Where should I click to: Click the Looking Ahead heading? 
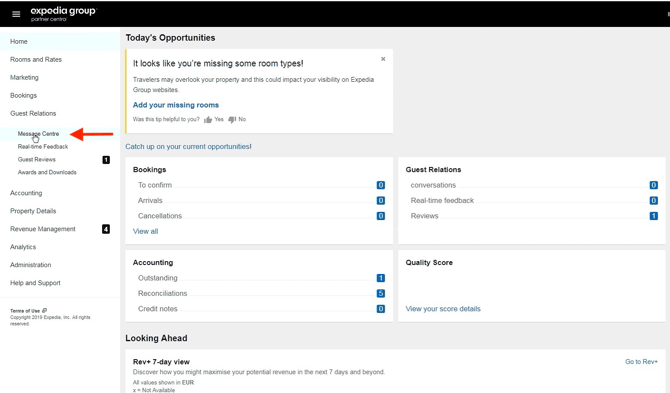tap(156, 338)
